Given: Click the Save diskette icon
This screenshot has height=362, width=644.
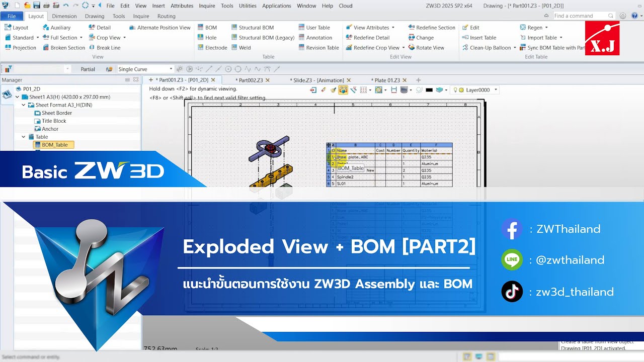Looking at the screenshot, I should click(x=37, y=6).
